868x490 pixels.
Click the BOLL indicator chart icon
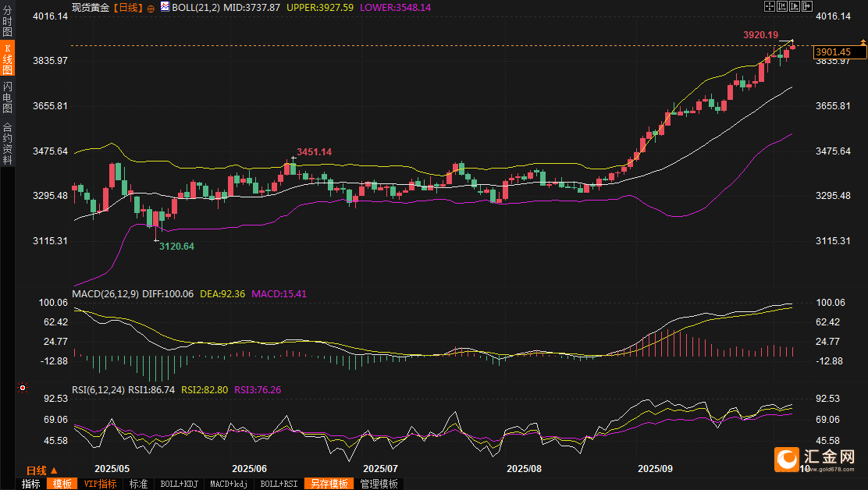point(164,7)
